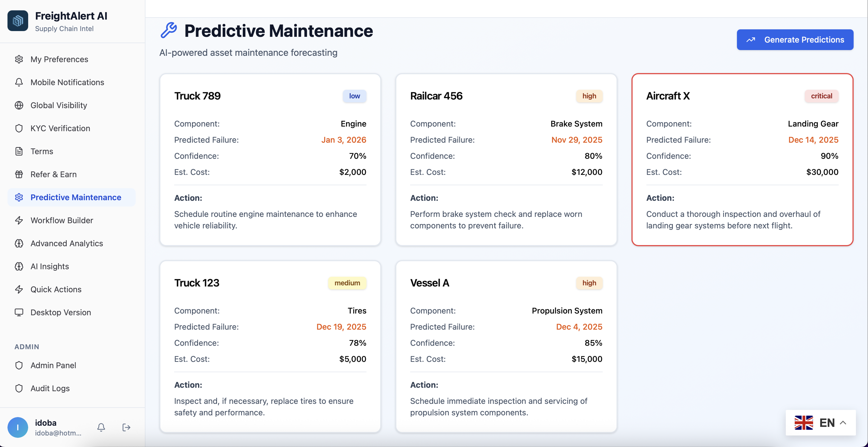Screen dimensions: 868x447
Task: Open My Preferences in sidebar
Action: click(59, 59)
